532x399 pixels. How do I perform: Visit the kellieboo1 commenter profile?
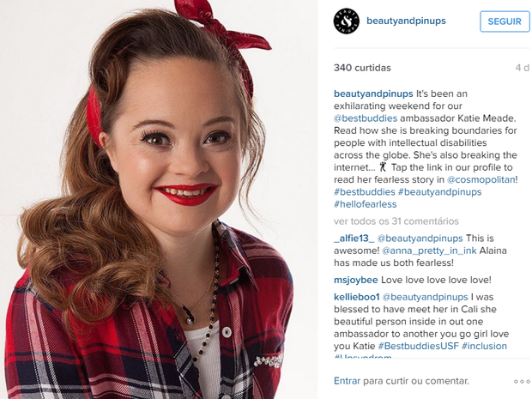tap(356, 297)
